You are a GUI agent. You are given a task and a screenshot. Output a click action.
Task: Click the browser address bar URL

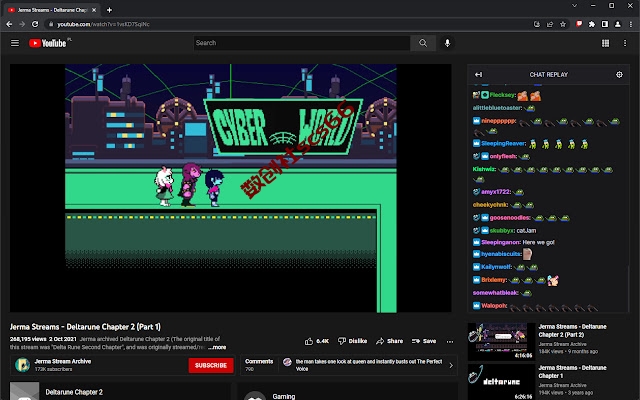(103, 24)
